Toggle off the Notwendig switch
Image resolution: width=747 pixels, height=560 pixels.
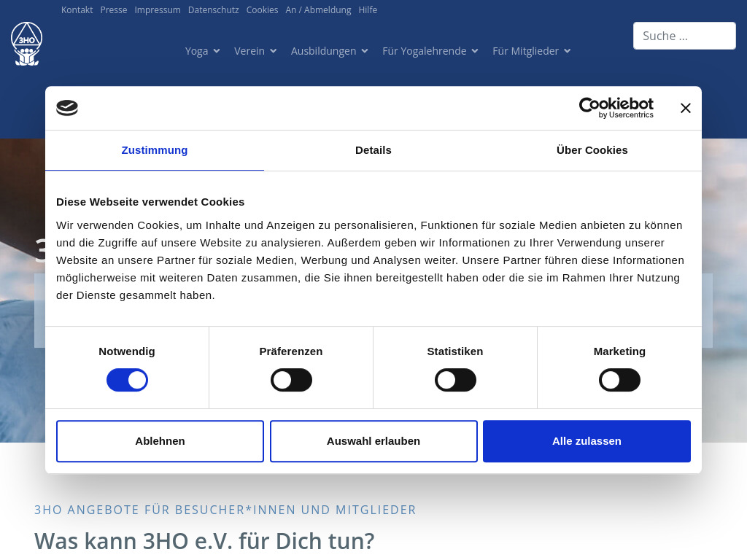point(127,379)
